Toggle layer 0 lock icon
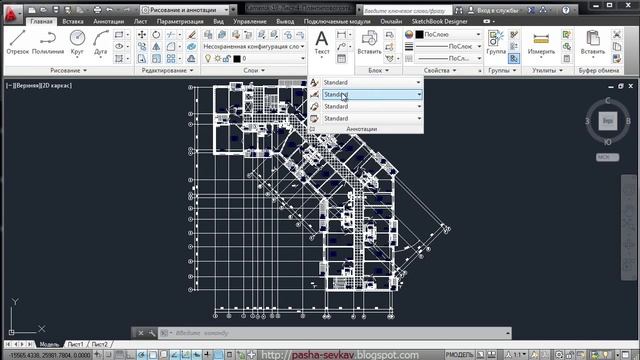 pos(227,59)
